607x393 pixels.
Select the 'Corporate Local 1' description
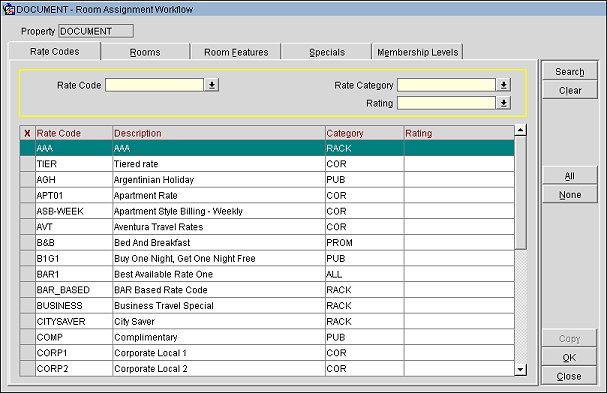pos(219,353)
